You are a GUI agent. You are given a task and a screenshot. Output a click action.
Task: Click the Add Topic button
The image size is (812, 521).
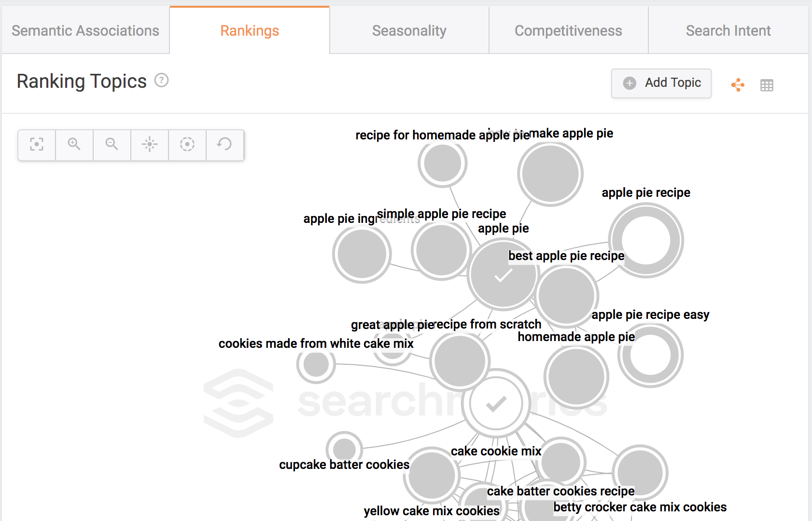coord(661,83)
